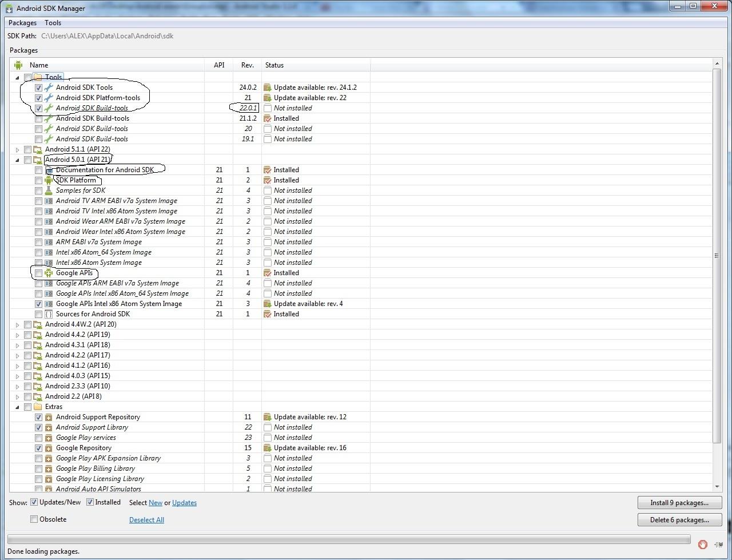Click the Android Wear ARM EABI v7a image icon
The width and height of the screenshot is (732, 560).
pyautogui.click(x=49, y=221)
